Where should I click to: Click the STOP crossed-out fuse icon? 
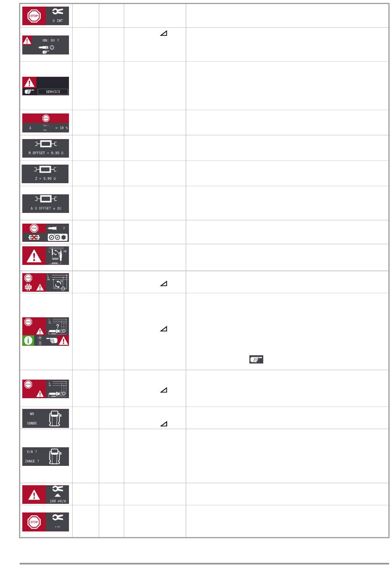point(45,233)
